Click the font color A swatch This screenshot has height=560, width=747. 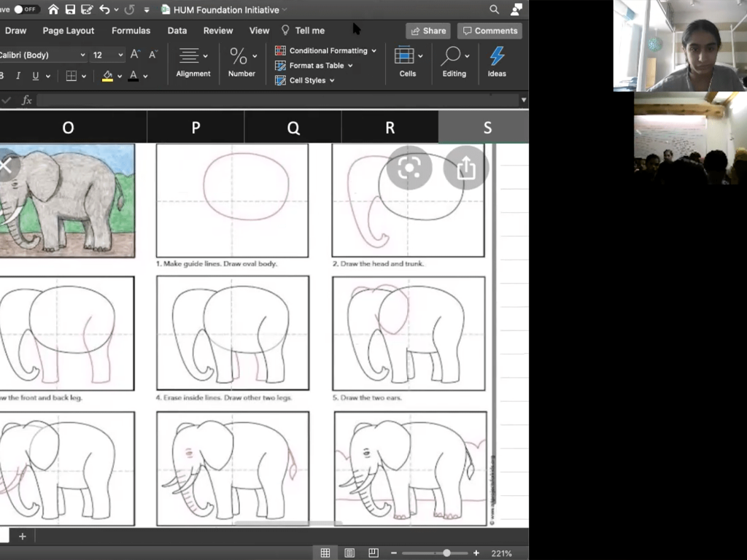click(133, 76)
